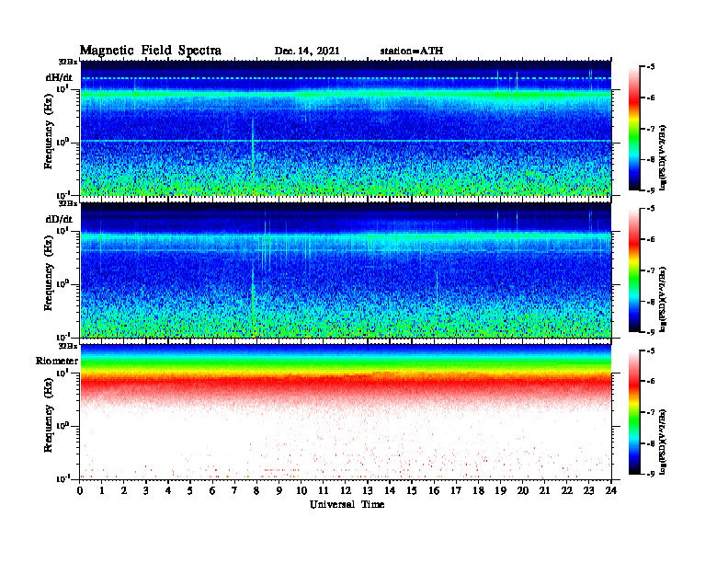The width and height of the screenshot is (728, 563).
Task: Click the color scale bar of dH/dt panel
Action: pos(634,129)
